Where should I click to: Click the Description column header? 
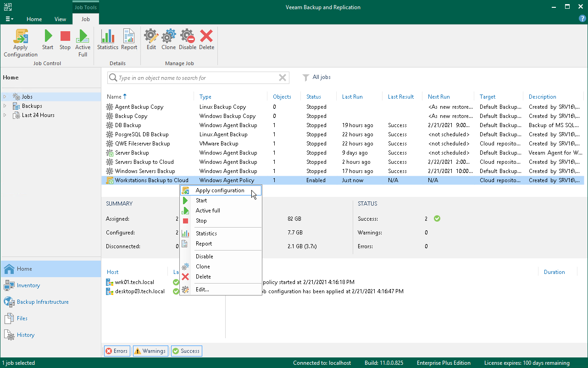(542, 97)
